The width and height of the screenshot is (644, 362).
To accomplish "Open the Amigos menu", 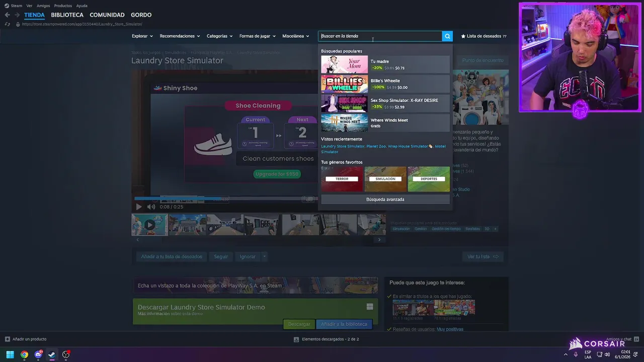I will click(43, 6).
